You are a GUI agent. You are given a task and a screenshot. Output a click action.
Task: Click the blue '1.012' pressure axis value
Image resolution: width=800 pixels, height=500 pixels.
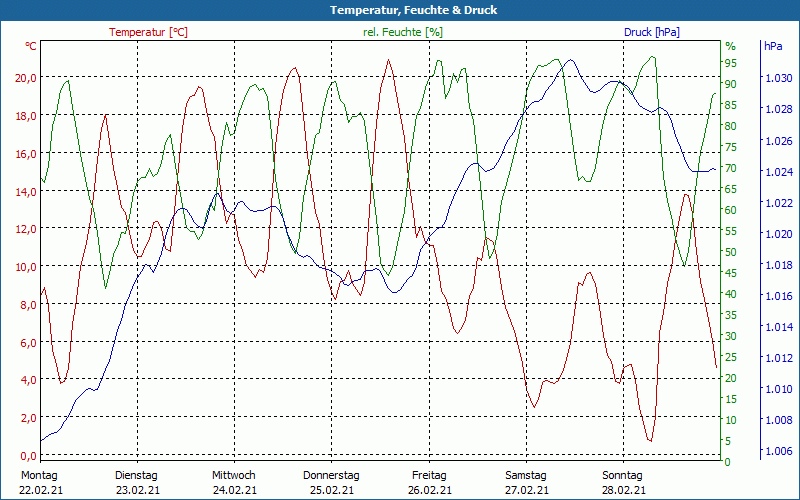point(779,358)
